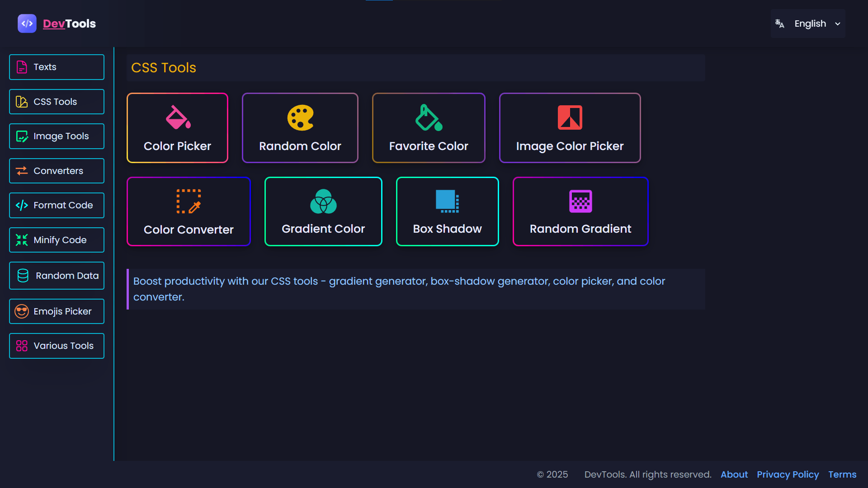
Task: Open the Converters sidebar section
Action: (57, 171)
